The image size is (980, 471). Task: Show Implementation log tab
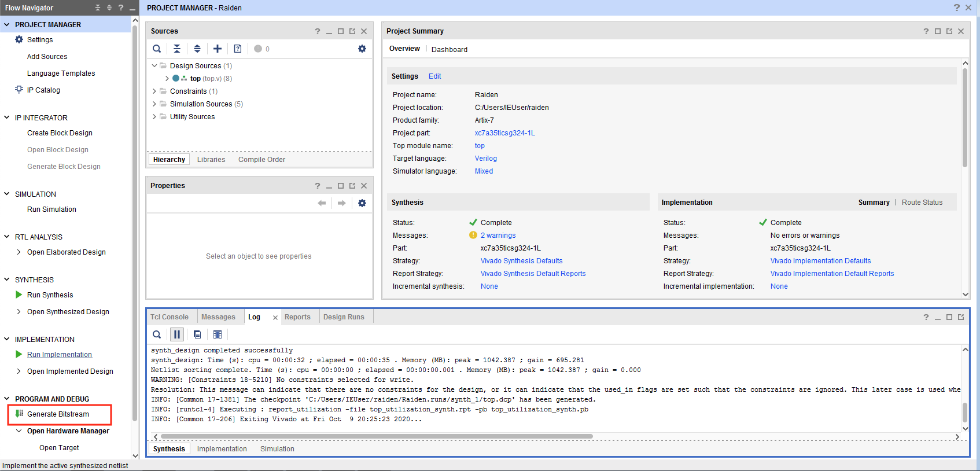coord(222,449)
